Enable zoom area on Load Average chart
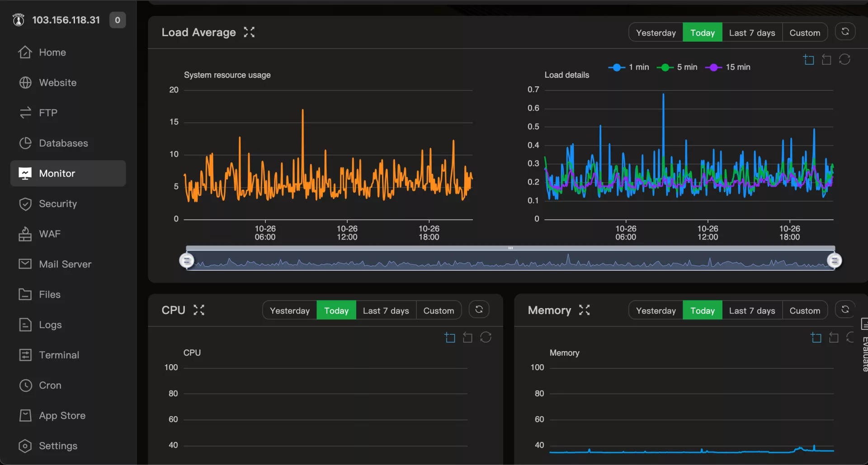The image size is (868, 465). click(x=809, y=60)
